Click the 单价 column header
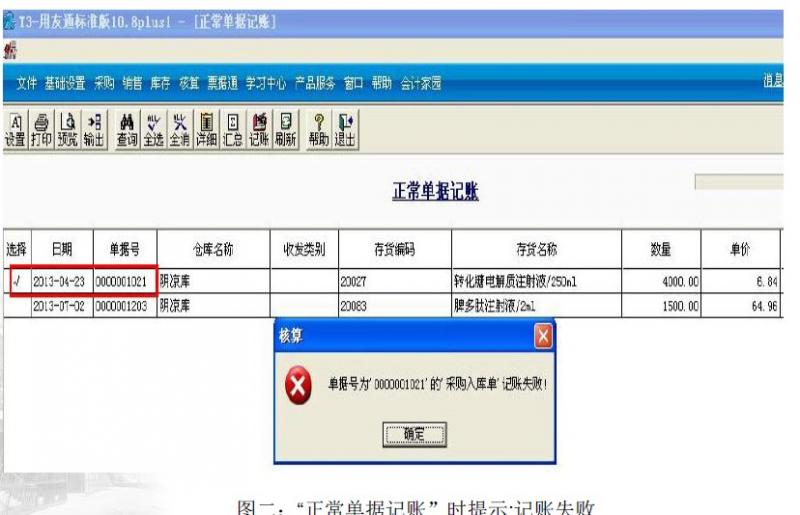Viewport: 800px width, 515px height. coord(741,249)
